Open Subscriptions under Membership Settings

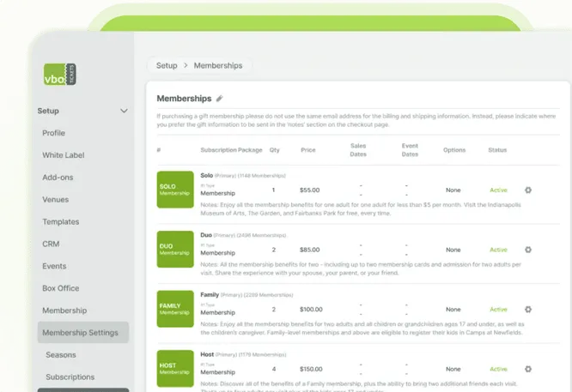(70, 377)
